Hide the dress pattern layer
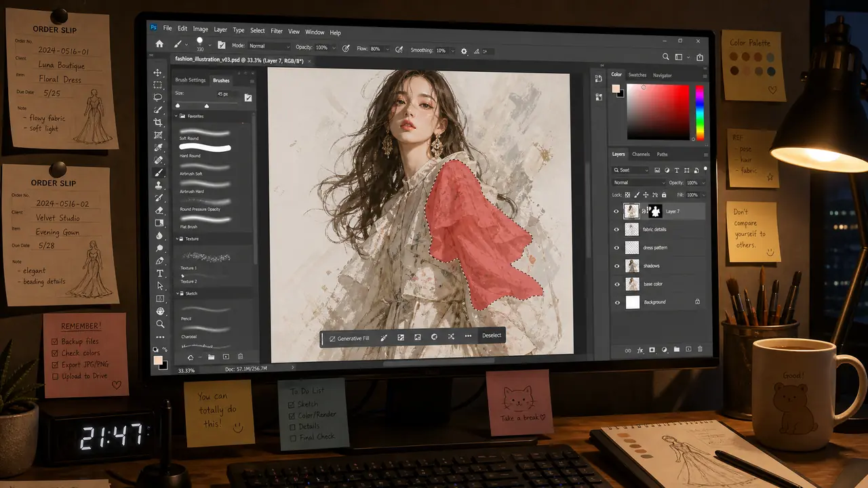Screen dimensions: 868x488 point(616,248)
